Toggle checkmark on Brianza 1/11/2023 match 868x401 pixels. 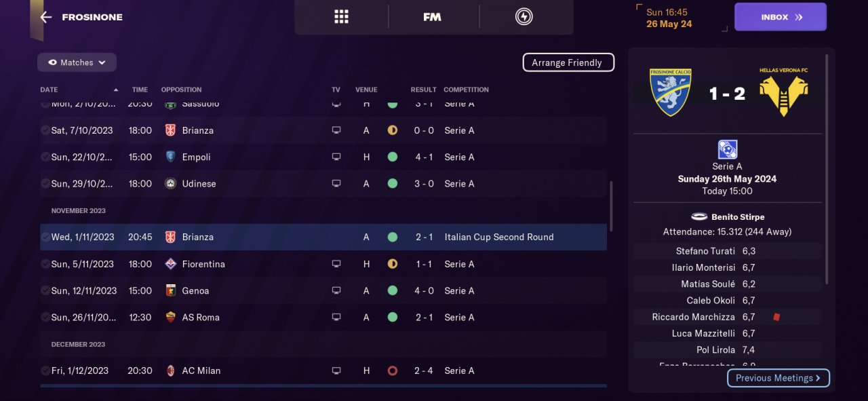(45, 237)
